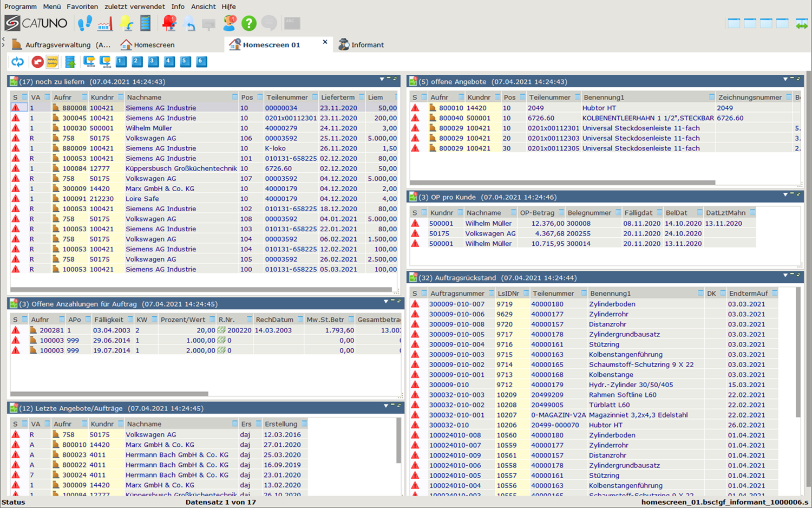This screenshot has height=508, width=812.
Task: Click horizontal scrollbar in 'Offene Anzahlungen' panel
Action: pos(109,394)
